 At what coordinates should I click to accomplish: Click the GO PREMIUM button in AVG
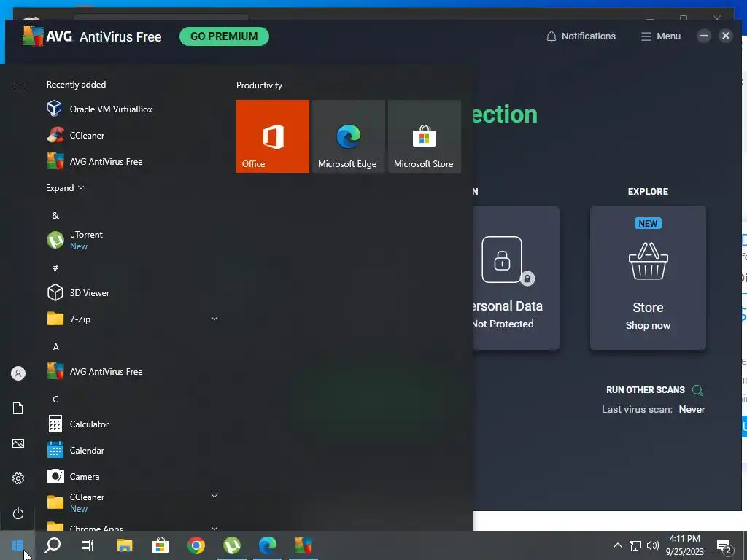click(x=224, y=36)
